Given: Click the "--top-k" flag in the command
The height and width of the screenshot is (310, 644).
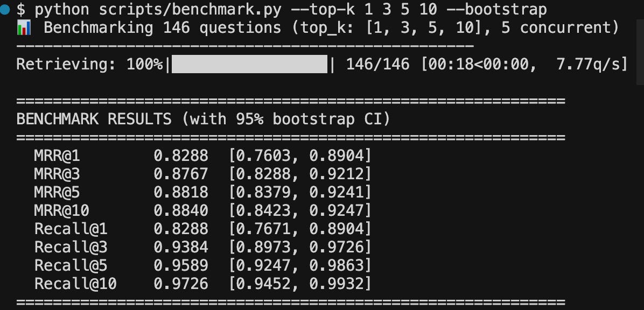Looking at the screenshot, I should click(x=323, y=10).
